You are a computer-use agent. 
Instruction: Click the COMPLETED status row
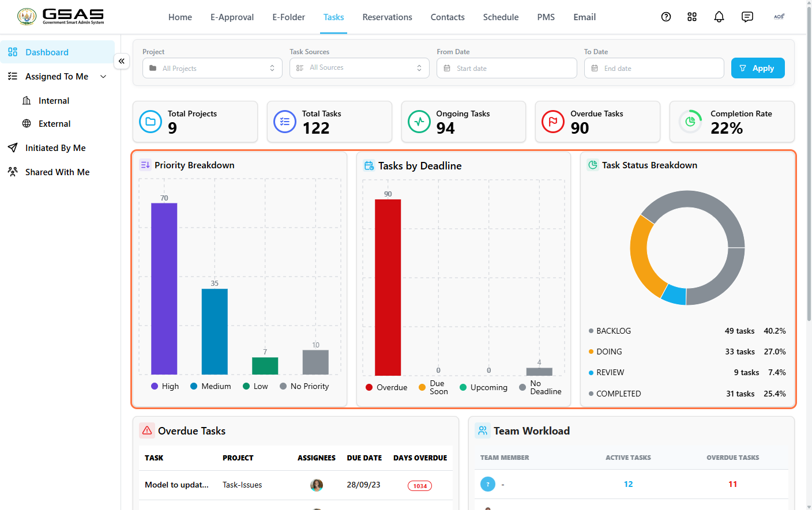(x=687, y=394)
